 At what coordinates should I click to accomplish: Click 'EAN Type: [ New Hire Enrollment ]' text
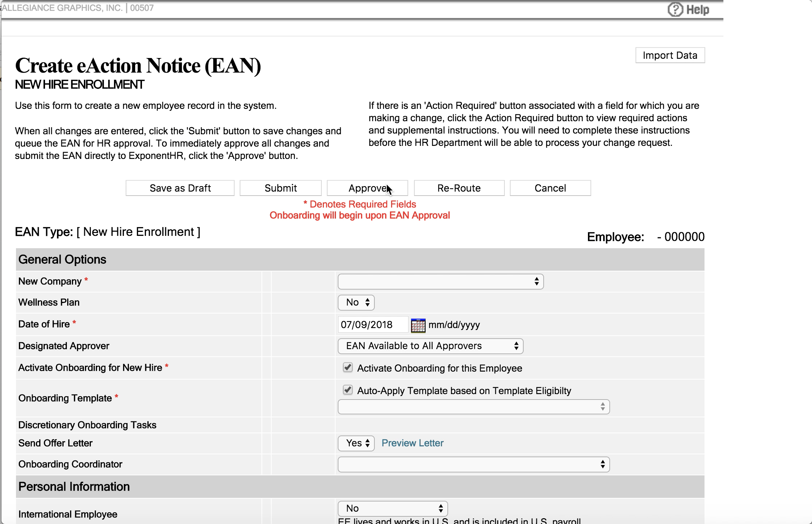pos(107,232)
